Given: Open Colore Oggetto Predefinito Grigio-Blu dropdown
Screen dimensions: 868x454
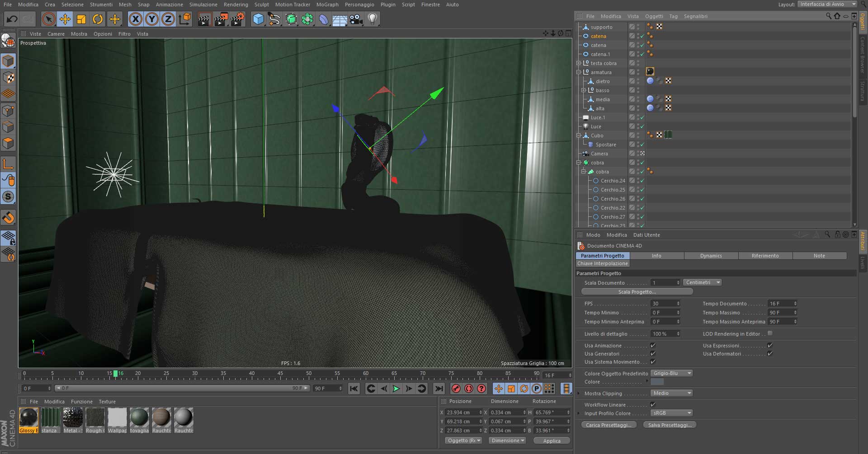Looking at the screenshot, I should click(671, 373).
